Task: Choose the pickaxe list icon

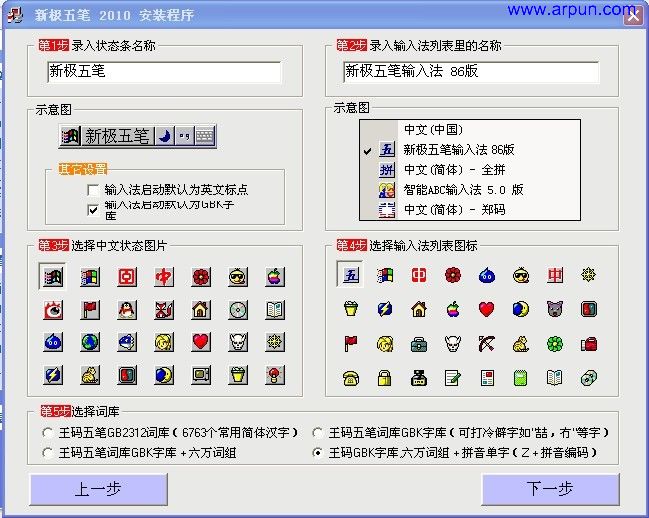Action: 486,343
